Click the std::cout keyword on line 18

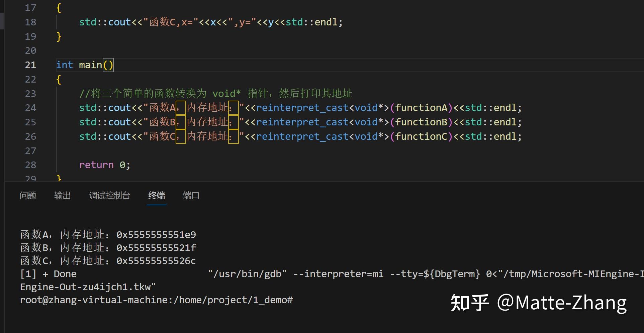(105, 22)
